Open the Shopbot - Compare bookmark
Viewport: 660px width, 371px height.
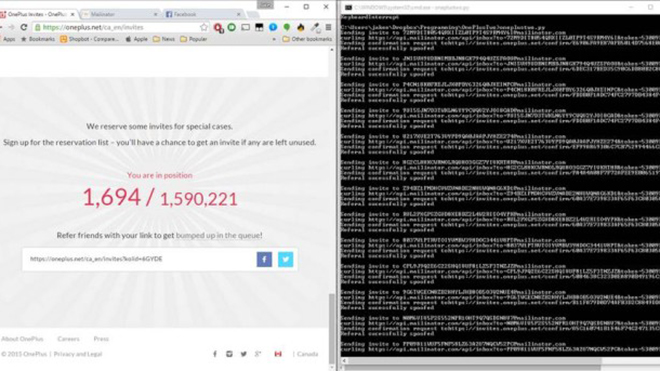coord(90,39)
